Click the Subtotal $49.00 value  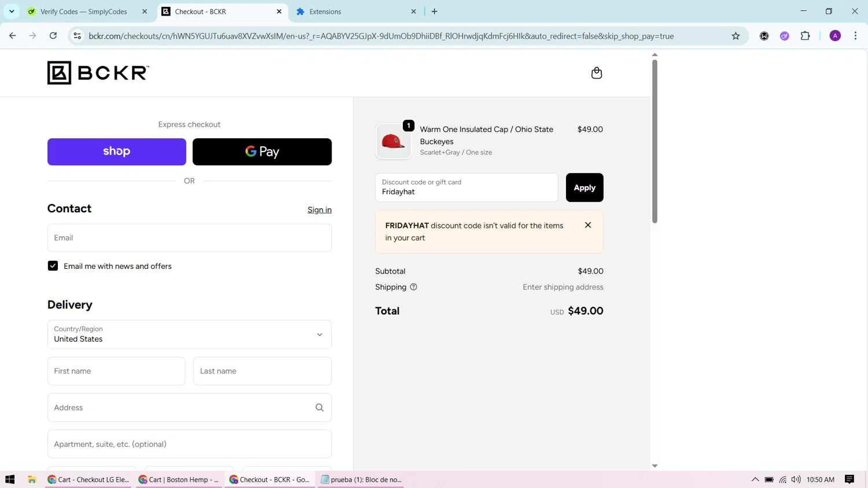tap(590, 271)
